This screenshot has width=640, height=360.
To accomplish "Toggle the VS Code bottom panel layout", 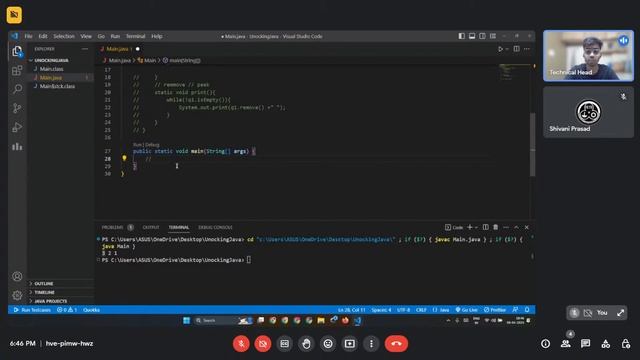I will pos(472,36).
